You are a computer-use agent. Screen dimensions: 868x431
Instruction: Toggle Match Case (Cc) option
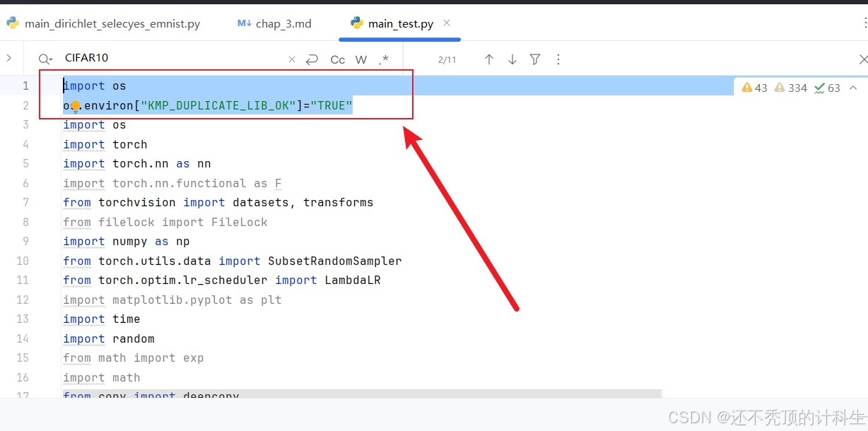click(338, 59)
